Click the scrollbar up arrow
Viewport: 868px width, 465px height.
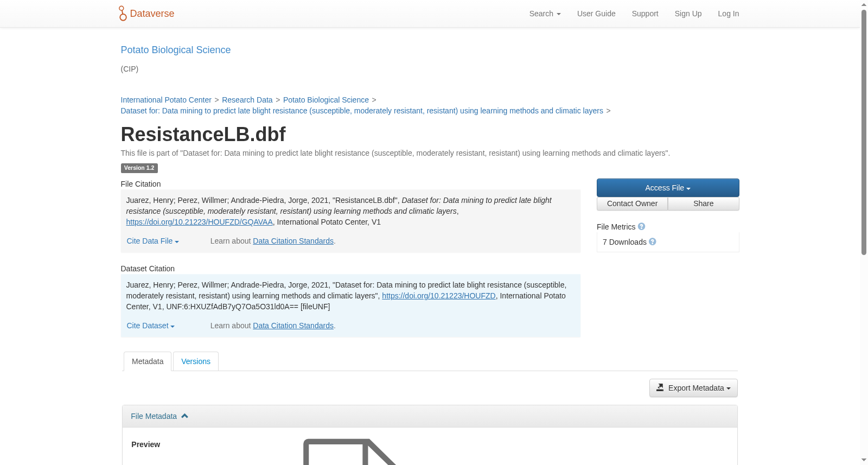864,4
